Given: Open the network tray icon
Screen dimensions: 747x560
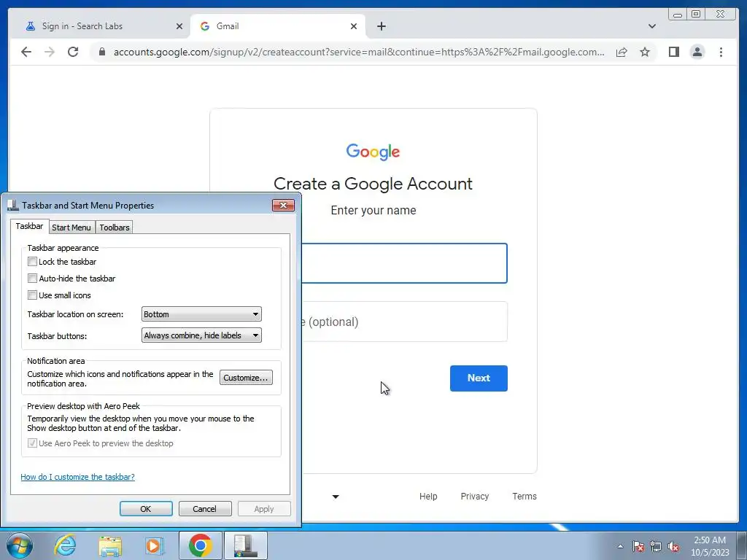Looking at the screenshot, I should tap(656, 547).
